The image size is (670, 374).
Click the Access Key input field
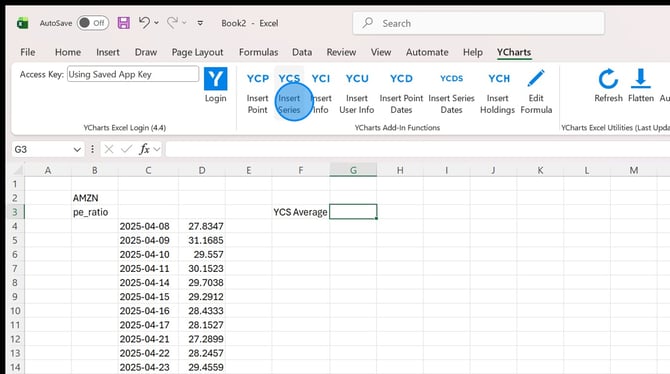pos(133,74)
